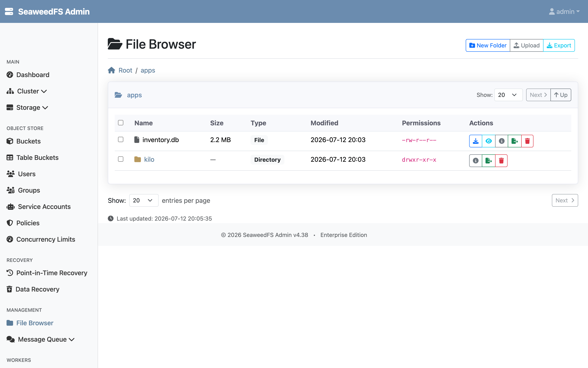Toggle the select-all checkbox in table header
This screenshot has width=588, height=368.
pos(121,123)
